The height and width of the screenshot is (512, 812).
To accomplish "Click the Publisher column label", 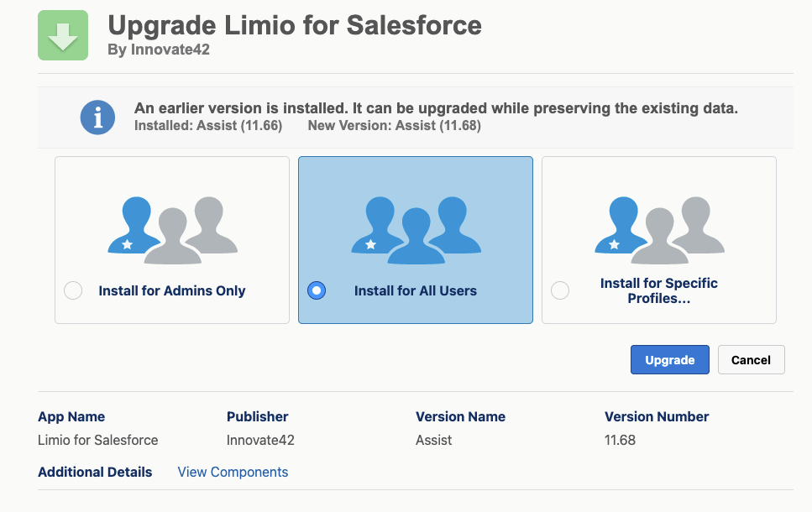I will 258,417.
